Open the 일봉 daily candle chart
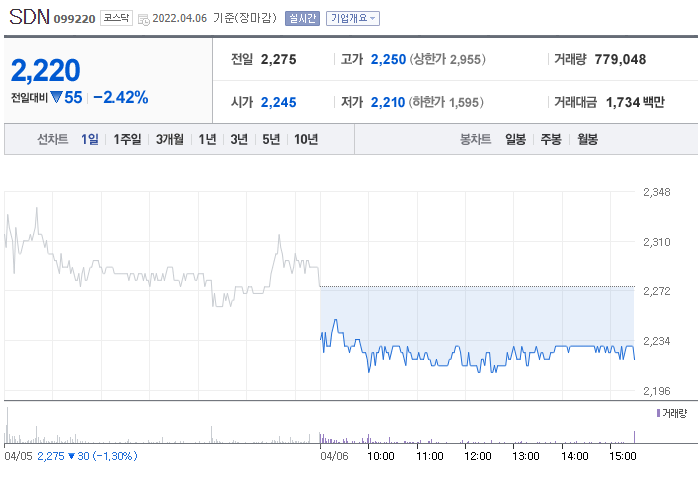Image resolution: width=698 pixels, height=478 pixels. pos(515,139)
